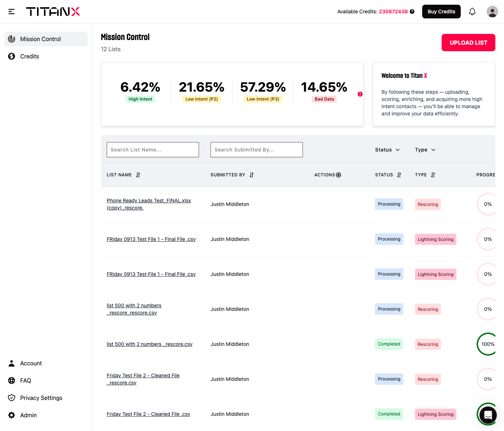Sort by Submitted By arrows icon
This screenshot has height=431, width=504.
click(252, 175)
